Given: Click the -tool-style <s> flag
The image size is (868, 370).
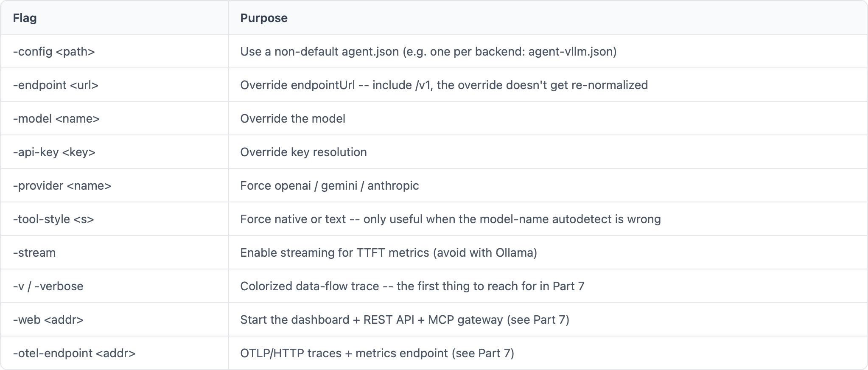Looking at the screenshot, I should click(x=53, y=219).
